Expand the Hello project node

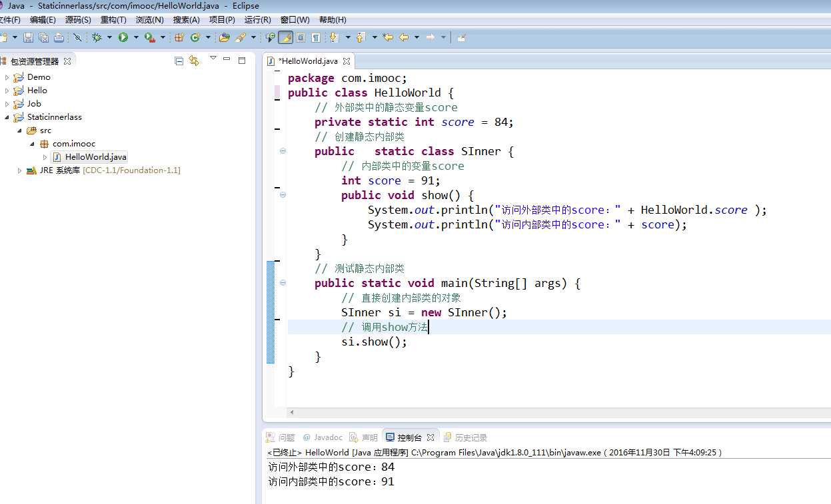point(7,91)
